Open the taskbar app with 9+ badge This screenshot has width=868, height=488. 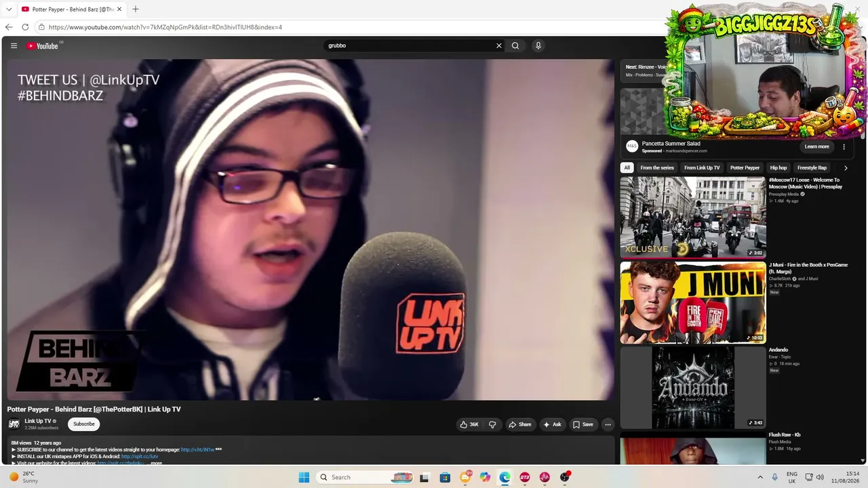(x=465, y=477)
